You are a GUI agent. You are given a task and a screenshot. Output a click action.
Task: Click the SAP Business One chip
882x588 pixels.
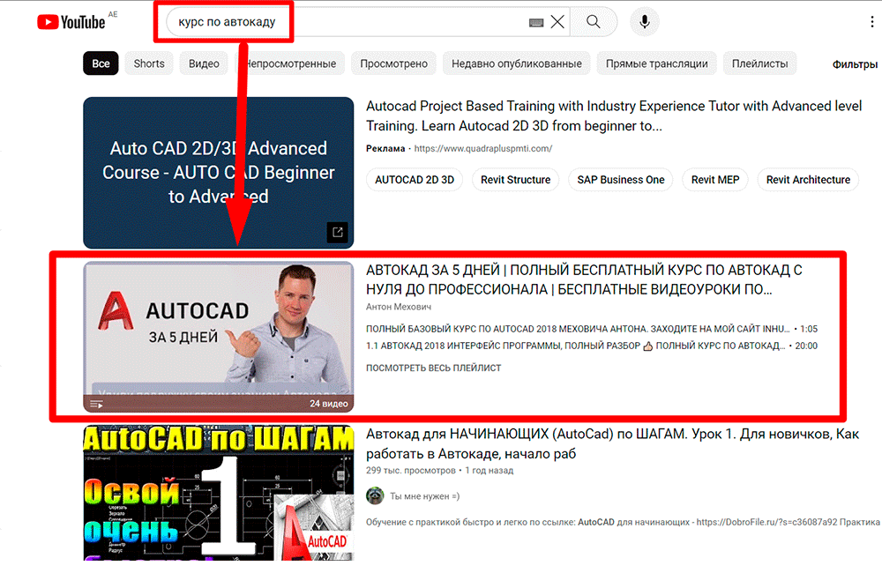tap(620, 180)
